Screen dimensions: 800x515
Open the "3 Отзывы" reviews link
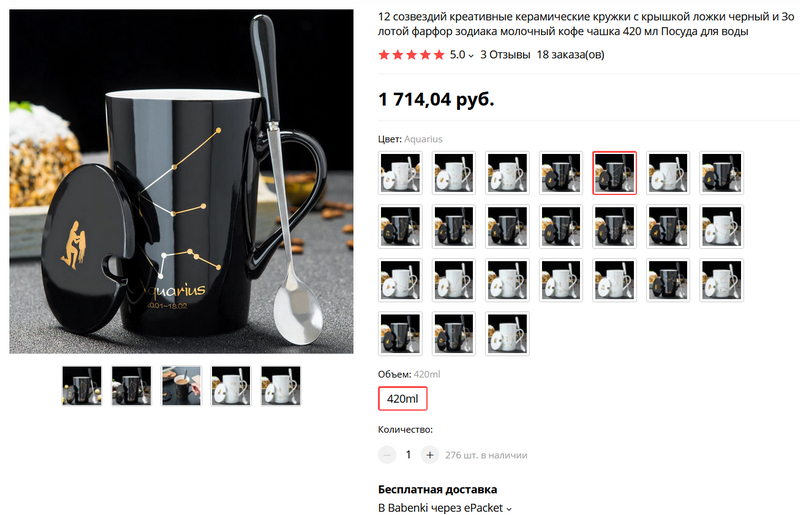(505, 55)
